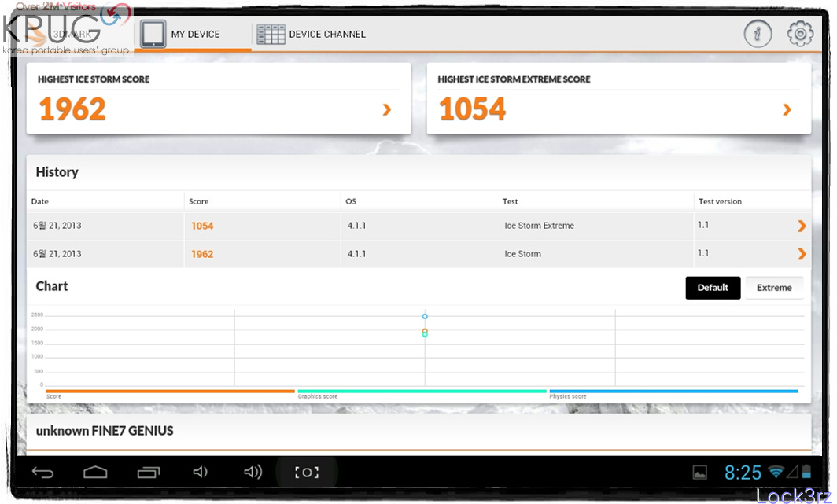Expand the Ice Storm 1962 history row arrow

point(802,254)
